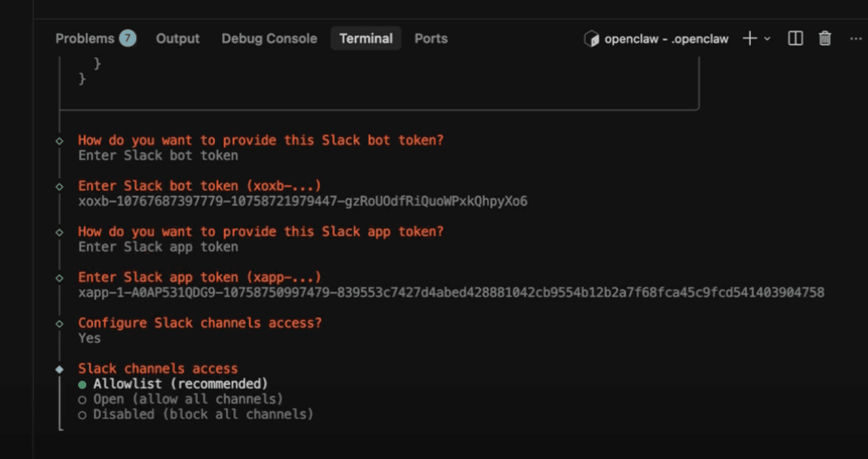Click the openclaw terminal shell icon

click(x=591, y=39)
